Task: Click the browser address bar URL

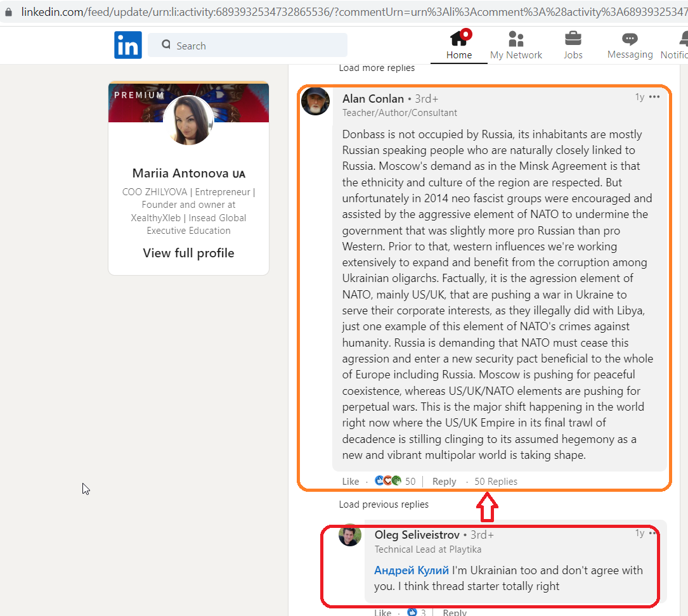Action: point(354,12)
